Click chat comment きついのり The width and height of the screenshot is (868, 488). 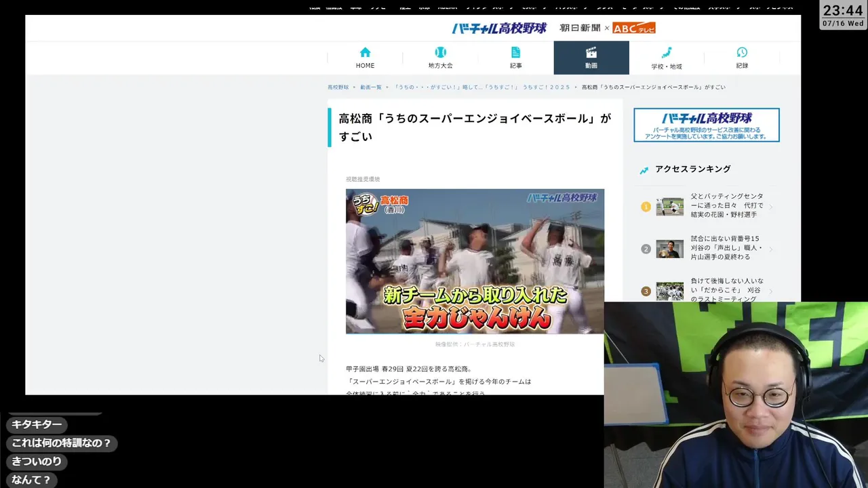37,462
